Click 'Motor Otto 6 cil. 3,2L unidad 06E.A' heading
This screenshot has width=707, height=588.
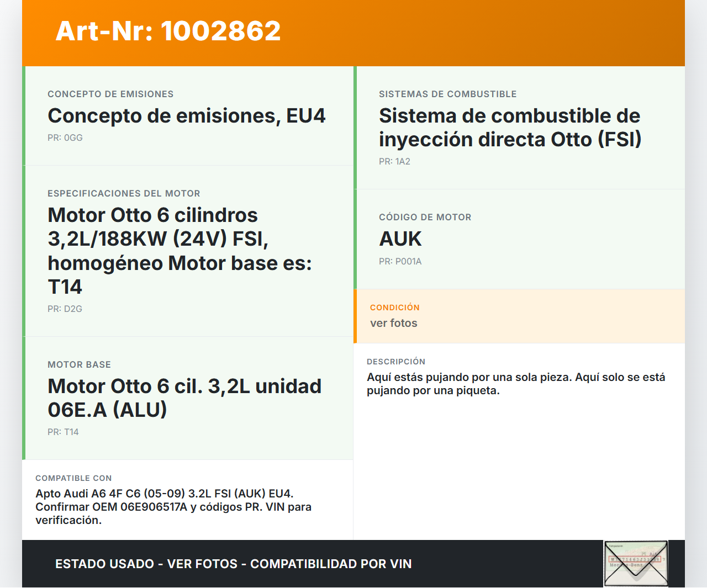pos(184,398)
